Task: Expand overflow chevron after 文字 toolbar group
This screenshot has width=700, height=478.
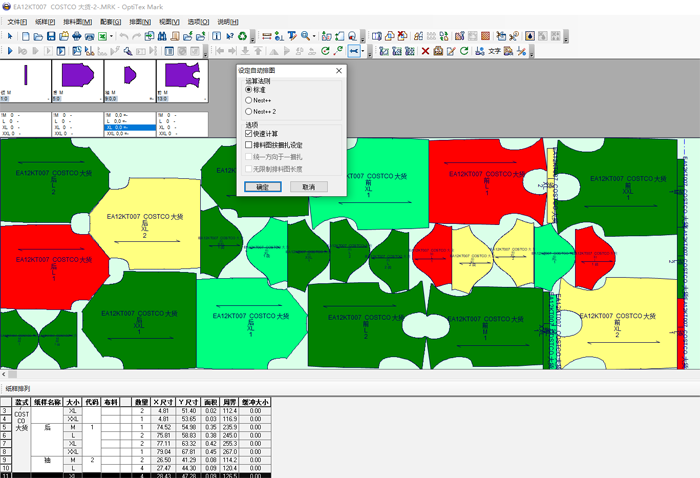Action: [x=532, y=52]
